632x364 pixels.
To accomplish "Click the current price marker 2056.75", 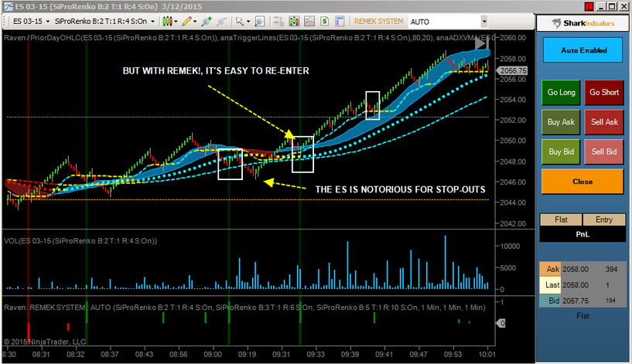I will point(512,70).
